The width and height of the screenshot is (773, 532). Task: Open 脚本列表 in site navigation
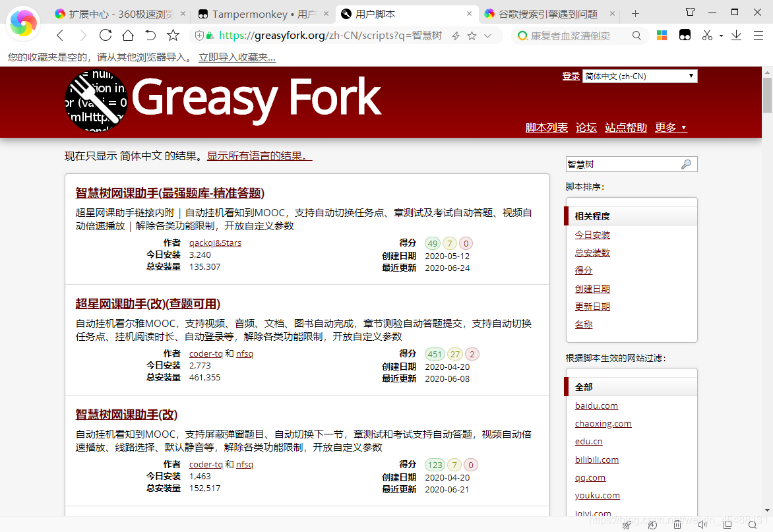[x=547, y=128]
